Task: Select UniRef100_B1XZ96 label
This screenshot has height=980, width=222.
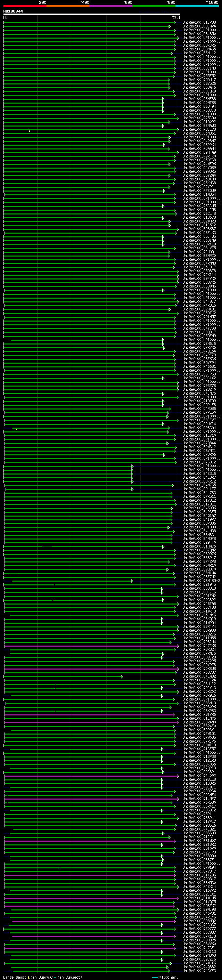Action: 199,875
